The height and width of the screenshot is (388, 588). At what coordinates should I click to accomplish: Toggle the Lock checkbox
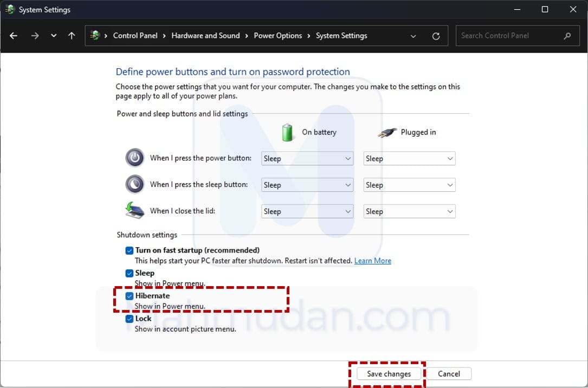point(130,319)
